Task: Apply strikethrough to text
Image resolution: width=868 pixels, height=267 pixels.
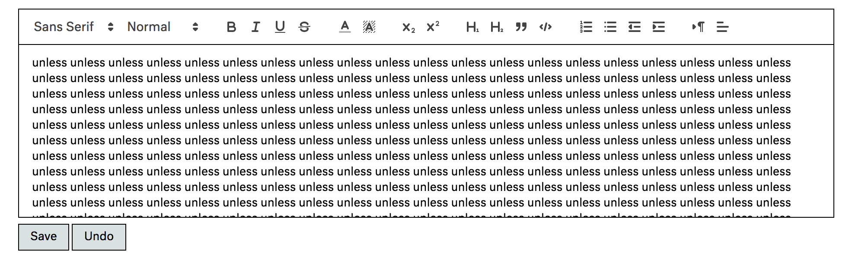Action: 304,27
